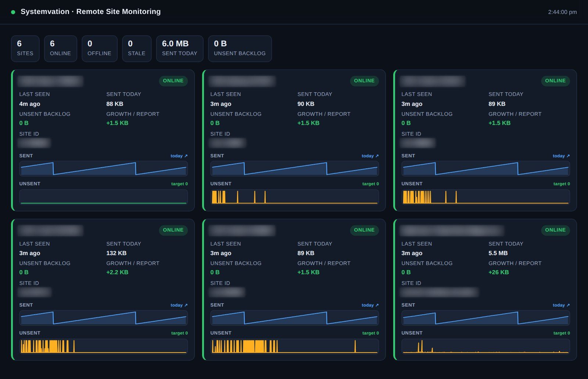Click the SENT sparkline in the 88 KB card
The image size is (588, 379).
[x=103, y=169]
